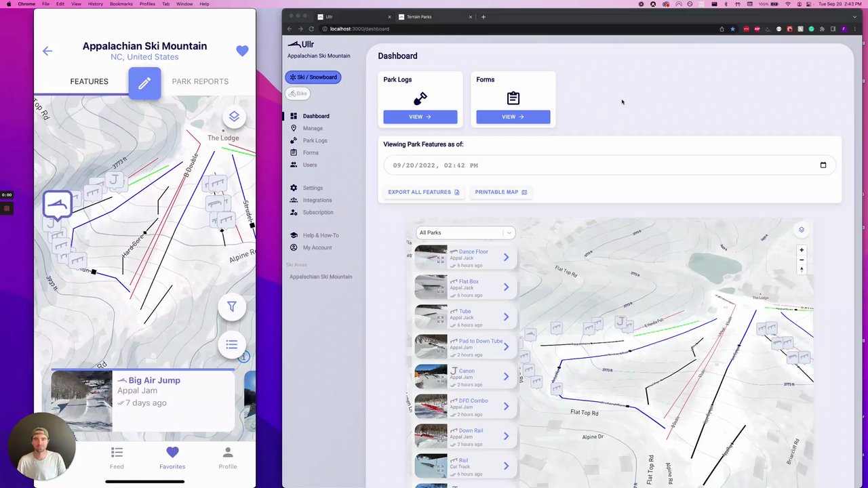The height and width of the screenshot is (488, 868).
Task: Enable the Ski / Snowboard mode pill
Action: point(313,77)
